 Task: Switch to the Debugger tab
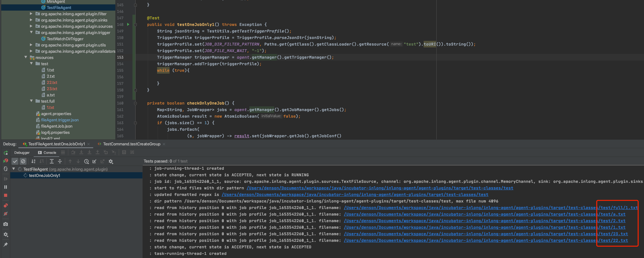22,153
